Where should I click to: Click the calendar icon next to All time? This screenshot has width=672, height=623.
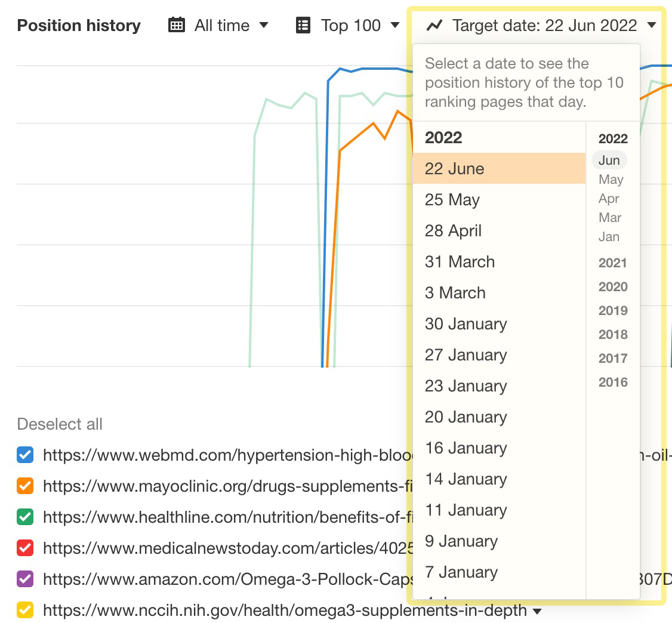click(x=176, y=25)
